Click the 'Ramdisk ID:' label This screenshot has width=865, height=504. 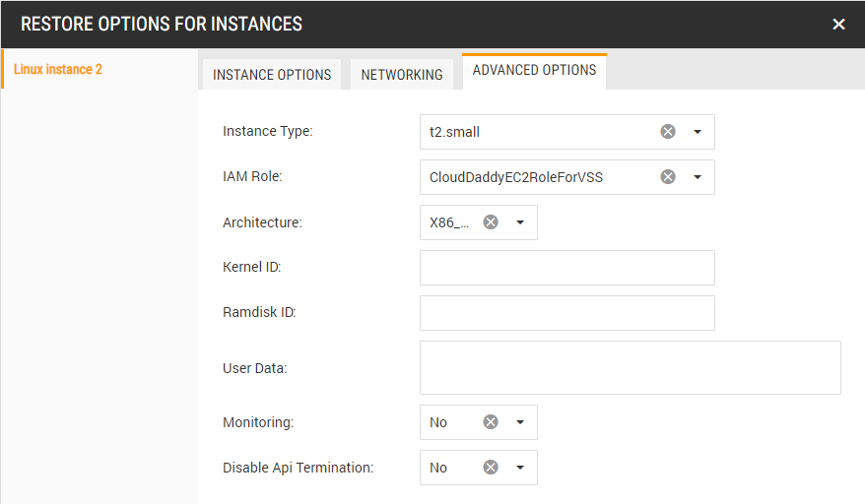(259, 312)
